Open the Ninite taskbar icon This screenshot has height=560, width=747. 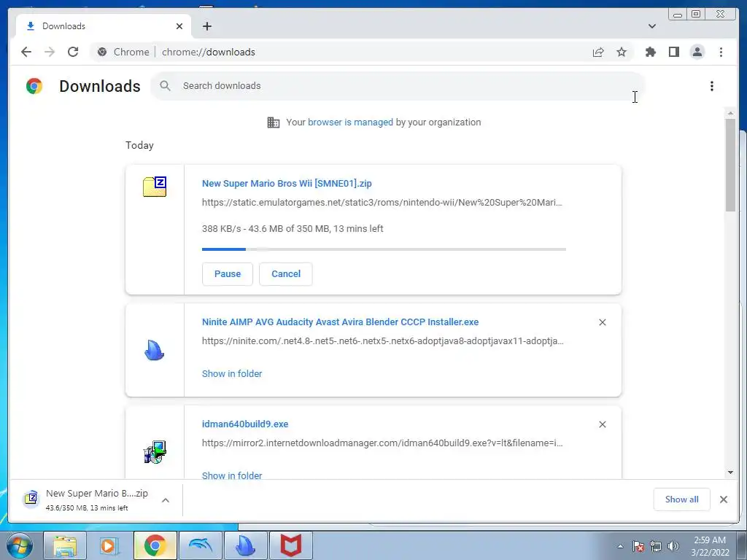[x=245, y=545]
